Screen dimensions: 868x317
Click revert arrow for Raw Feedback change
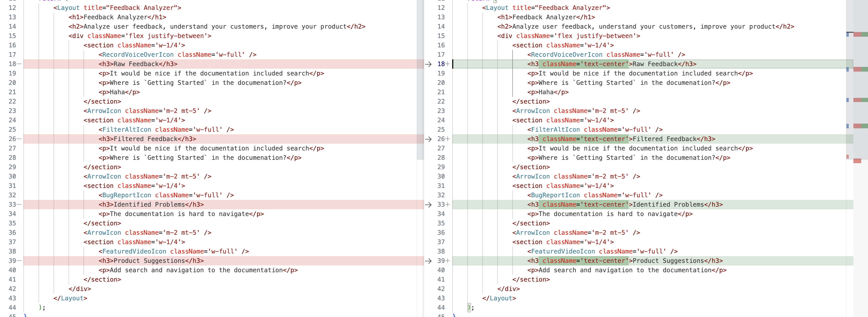pos(428,64)
